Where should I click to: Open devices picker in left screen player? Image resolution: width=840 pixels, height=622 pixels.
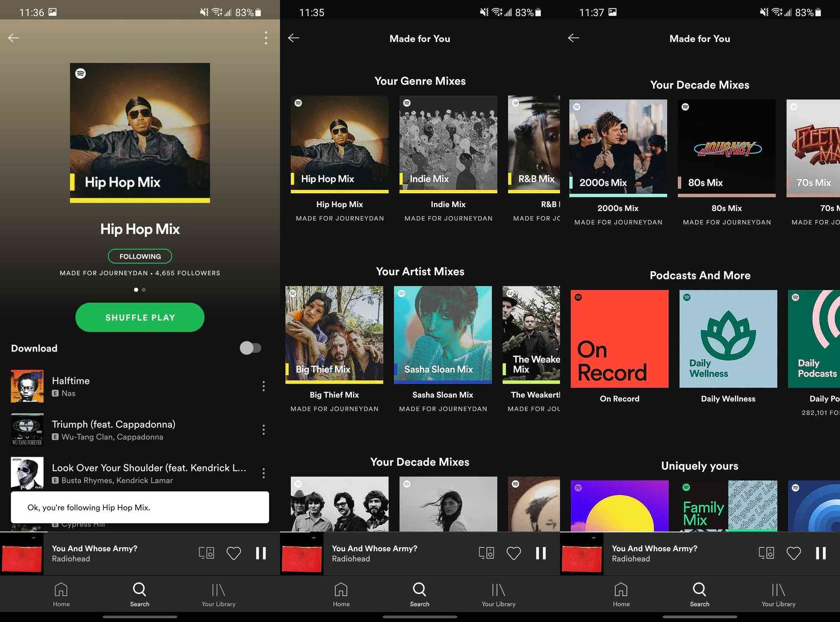[x=206, y=553]
